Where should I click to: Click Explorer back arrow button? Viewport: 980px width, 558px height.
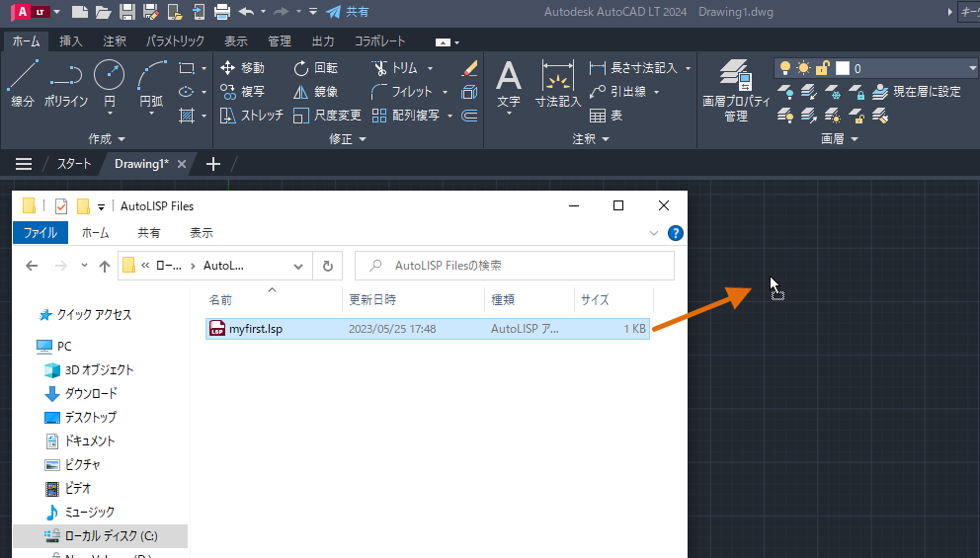(32, 267)
